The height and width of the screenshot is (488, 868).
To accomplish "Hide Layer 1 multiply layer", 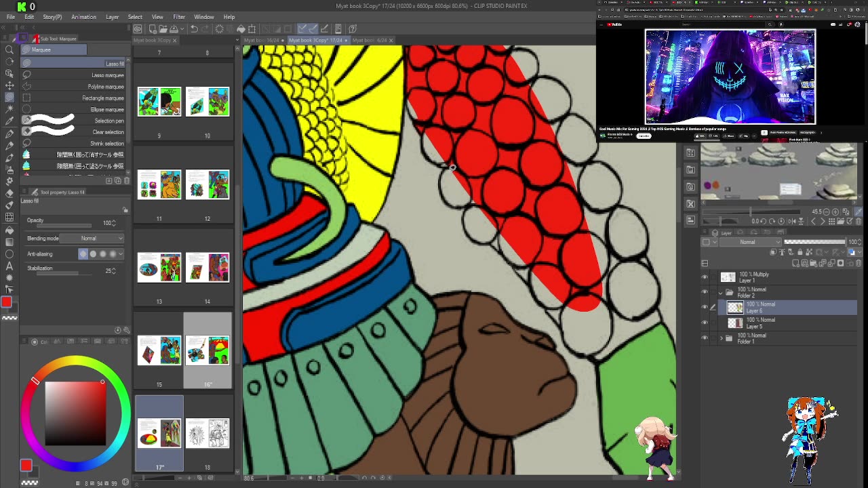I will click(705, 277).
